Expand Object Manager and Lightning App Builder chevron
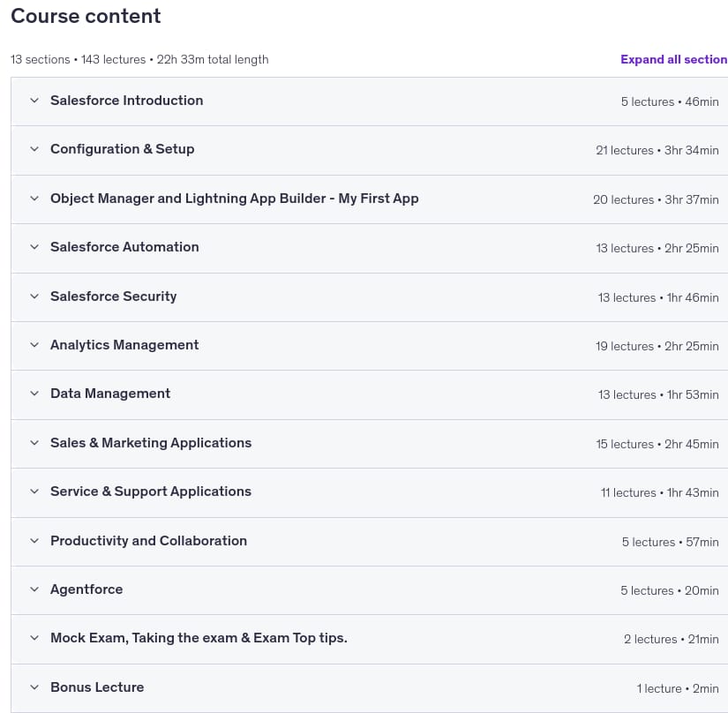The width and height of the screenshot is (728, 713). click(34, 199)
